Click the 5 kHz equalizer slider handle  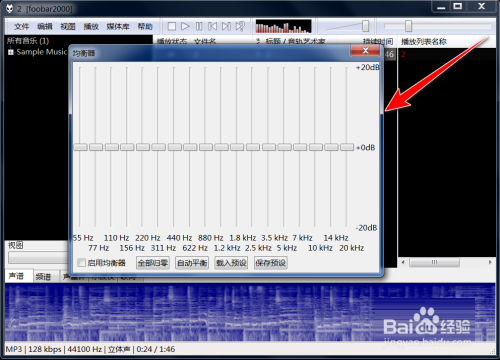285,147
